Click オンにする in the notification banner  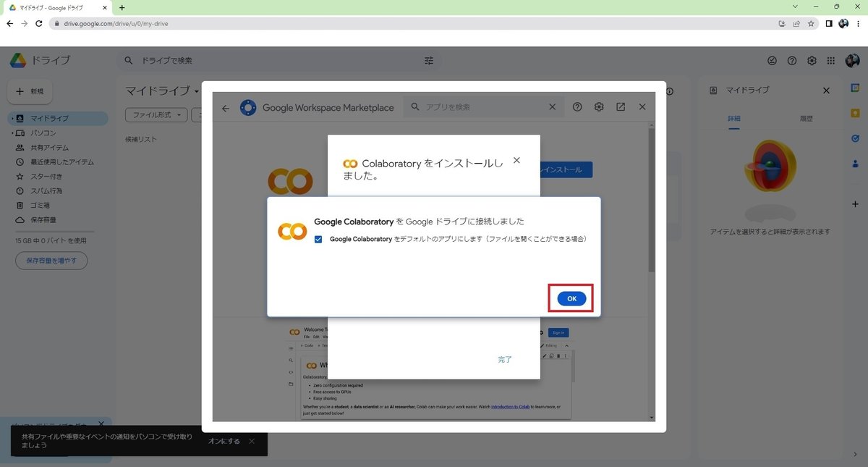click(224, 441)
